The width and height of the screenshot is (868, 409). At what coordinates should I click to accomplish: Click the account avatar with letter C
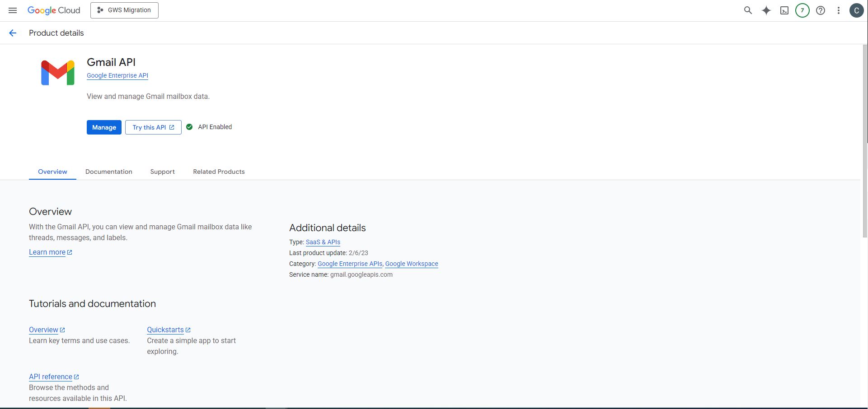(x=856, y=10)
